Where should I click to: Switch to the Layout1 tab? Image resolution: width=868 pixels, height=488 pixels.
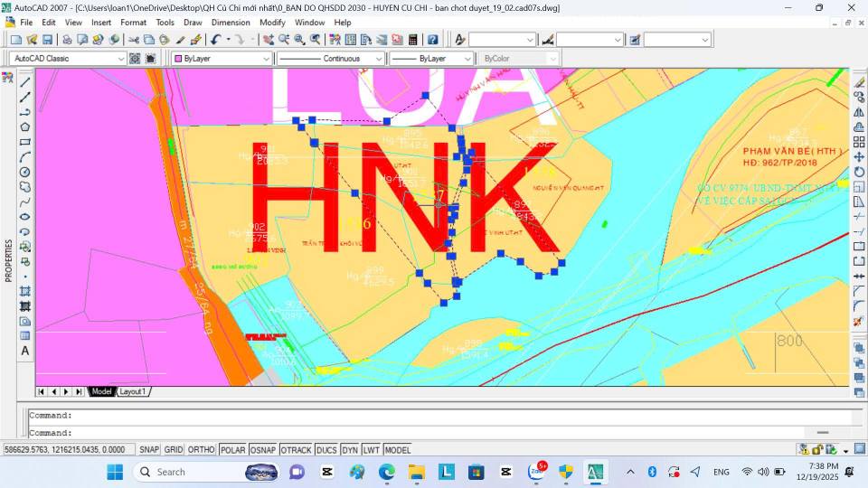coord(134,391)
